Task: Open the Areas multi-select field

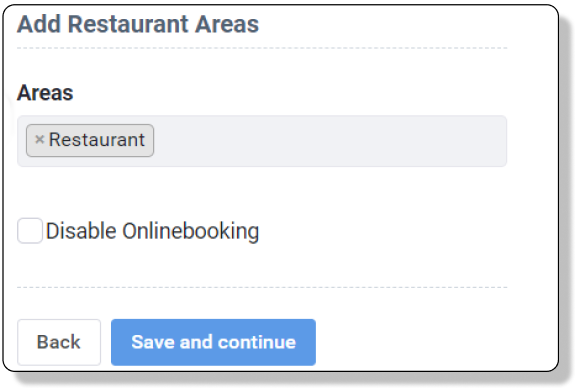Action: pos(262,141)
